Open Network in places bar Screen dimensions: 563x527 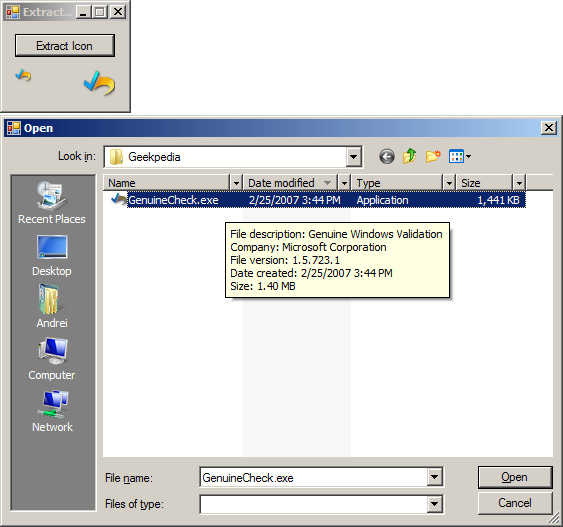pyautogui.click(x=52, y=411)
